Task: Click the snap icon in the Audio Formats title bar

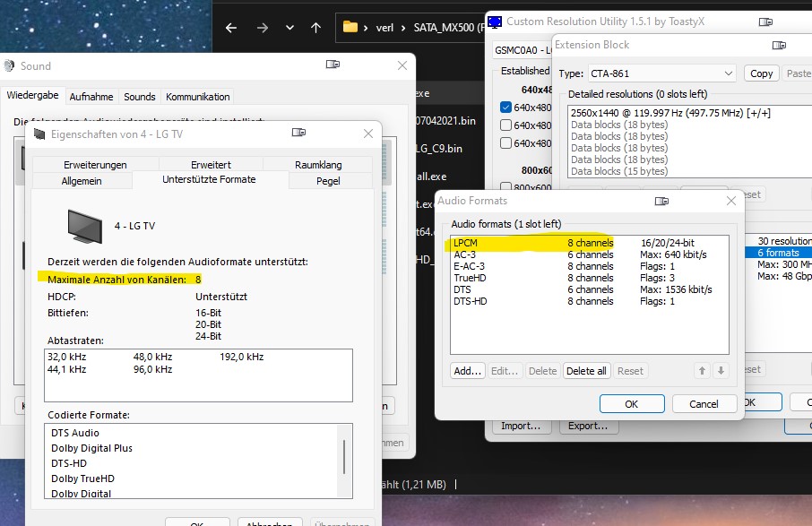Action: 661,201
